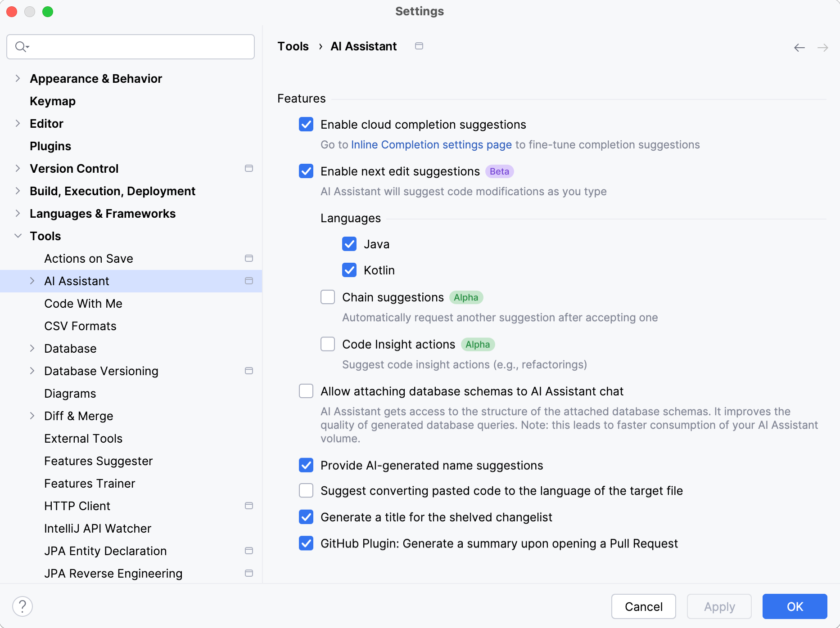Expand the Editor section
The height and width of the screenshot is (628, 840).
(x=18, y=123)
